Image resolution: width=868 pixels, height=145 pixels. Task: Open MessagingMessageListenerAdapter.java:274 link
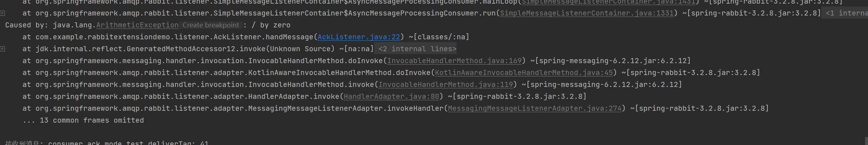pos(535,109)
